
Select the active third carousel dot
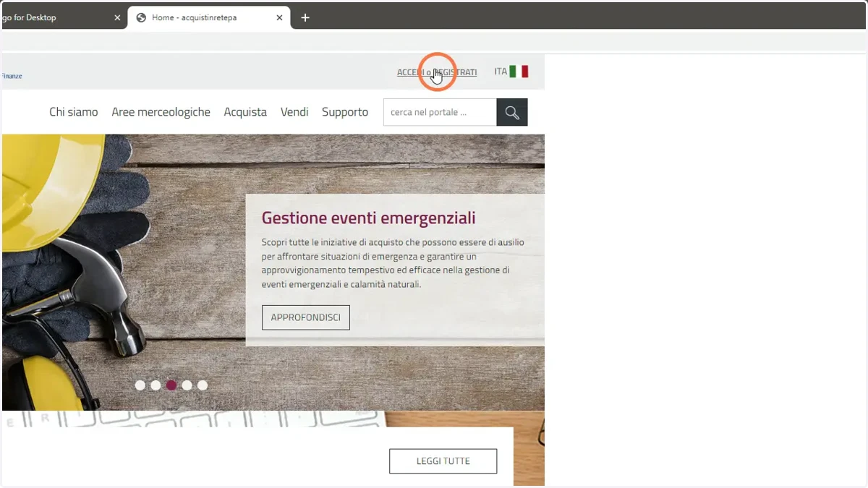tap(171, 385)
